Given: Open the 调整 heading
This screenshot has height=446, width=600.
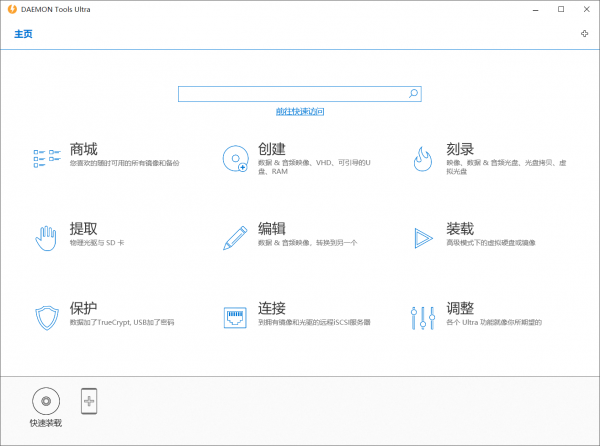Looking at the screenshot, I should (460, 308).
